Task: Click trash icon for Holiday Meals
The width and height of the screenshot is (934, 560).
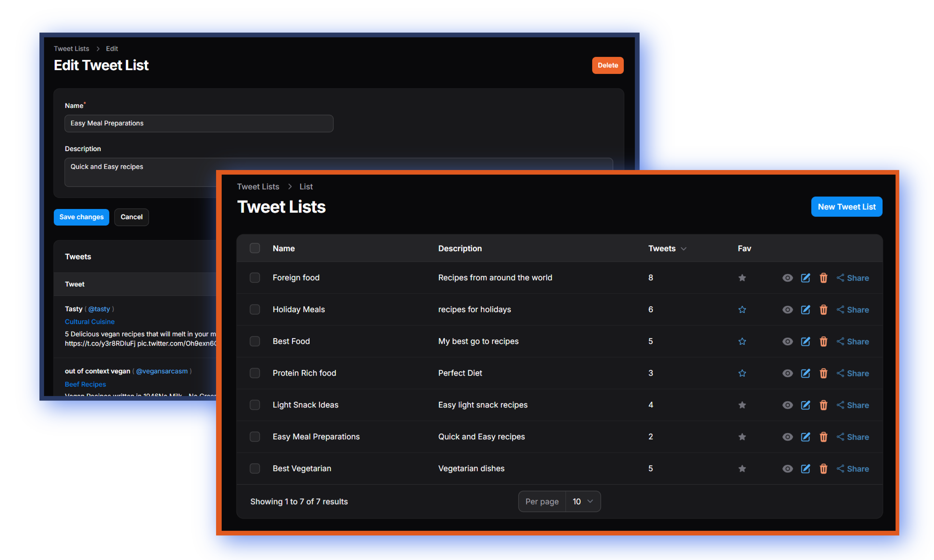Action: 823,309
